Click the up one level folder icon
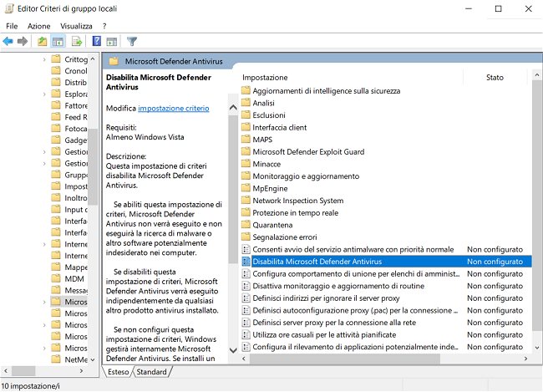543x392 pixels. [x=43, y=42]
